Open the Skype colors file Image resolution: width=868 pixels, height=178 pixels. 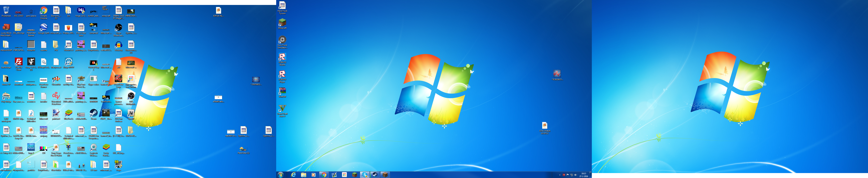tap(94, 80)
